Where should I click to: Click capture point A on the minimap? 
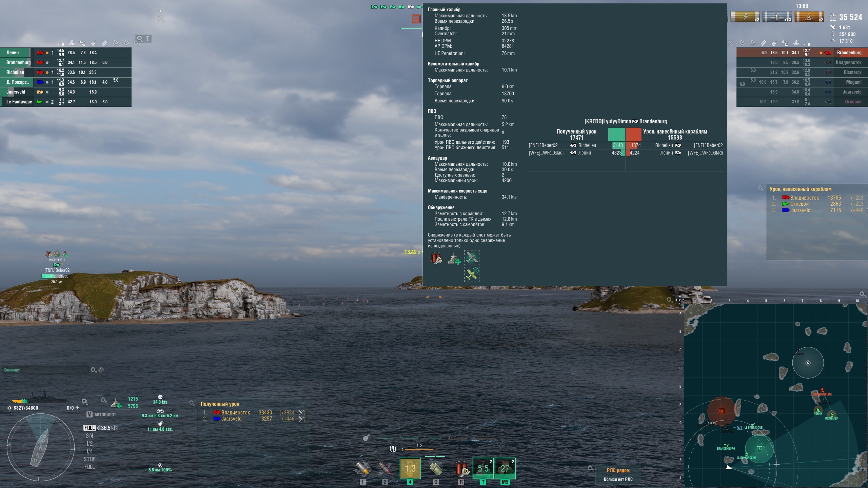[722, 411]
